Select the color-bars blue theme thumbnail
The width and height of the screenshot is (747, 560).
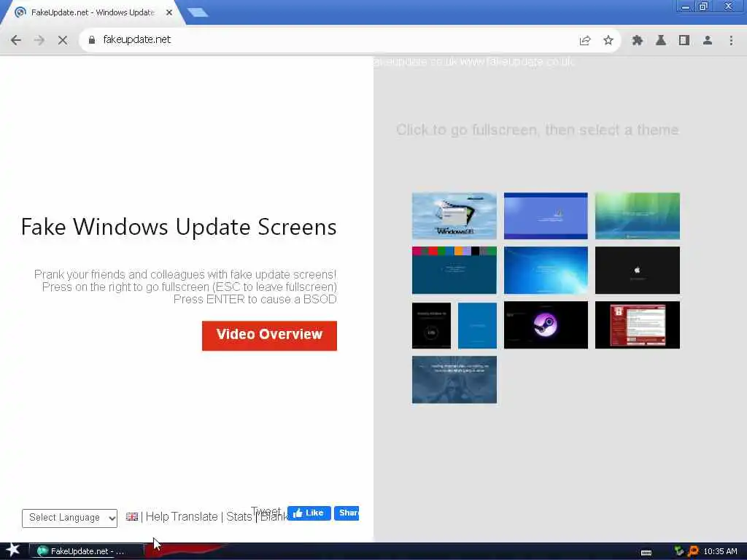coord(454,270)
